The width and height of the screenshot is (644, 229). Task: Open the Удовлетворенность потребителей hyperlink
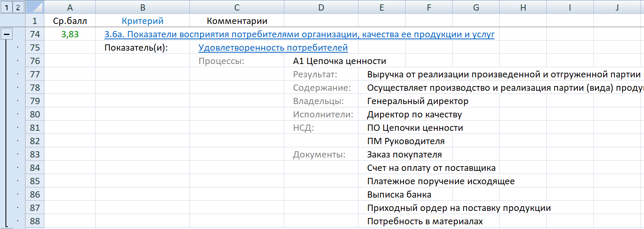[273, 48]
